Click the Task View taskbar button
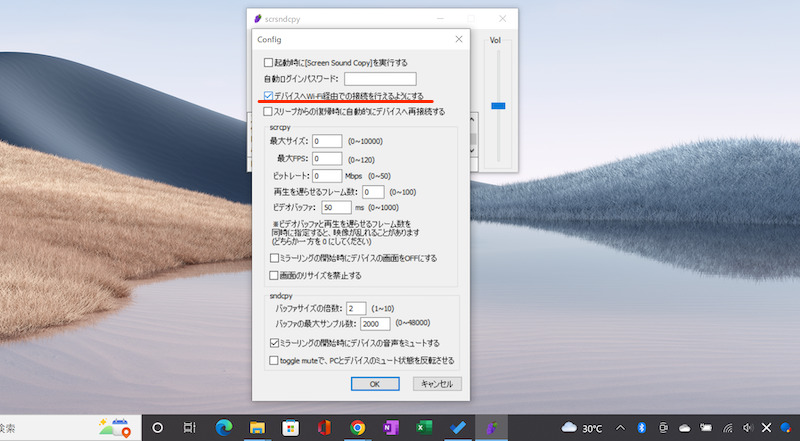This screenshot has height=441, width=800. tap(190, 427)
